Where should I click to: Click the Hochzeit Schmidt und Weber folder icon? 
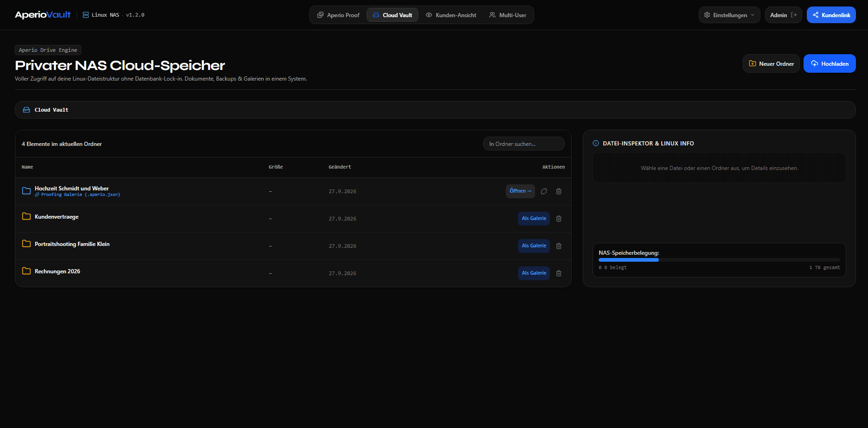click(26, 191)
